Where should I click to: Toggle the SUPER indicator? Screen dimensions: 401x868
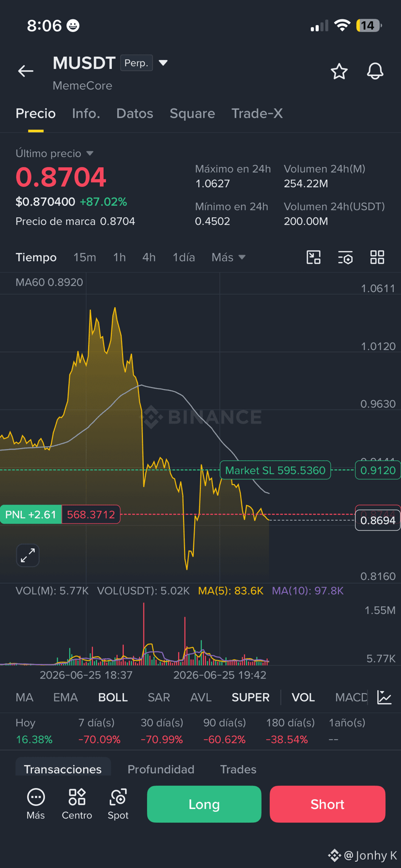(x=250, y=697)
